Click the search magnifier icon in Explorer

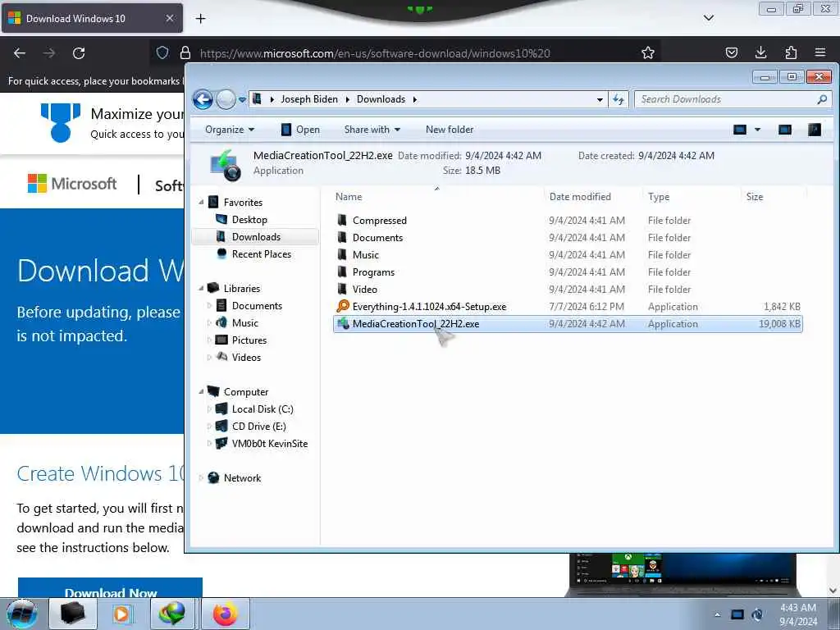tap(822, 99)
